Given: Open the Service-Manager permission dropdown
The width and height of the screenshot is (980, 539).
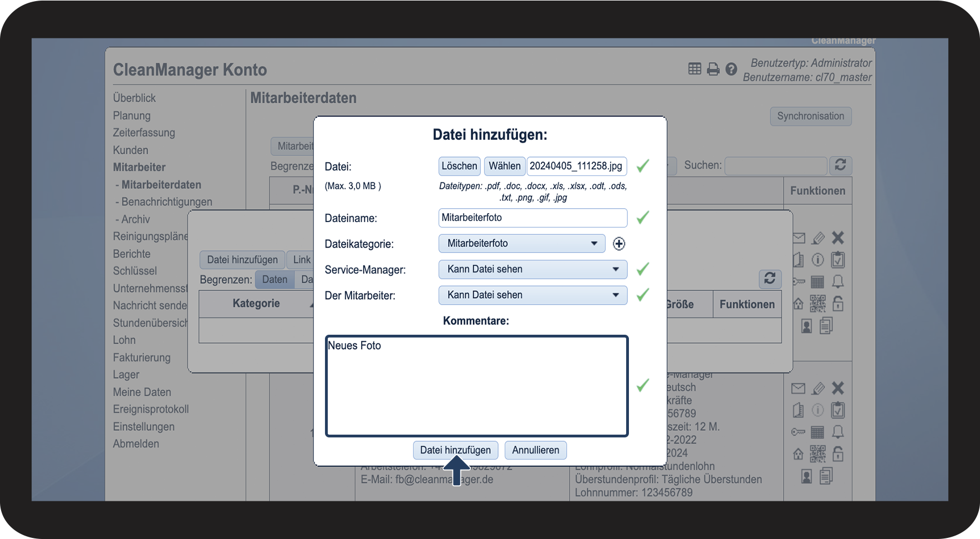Looking at the screenshot, I should pos(532,269).
